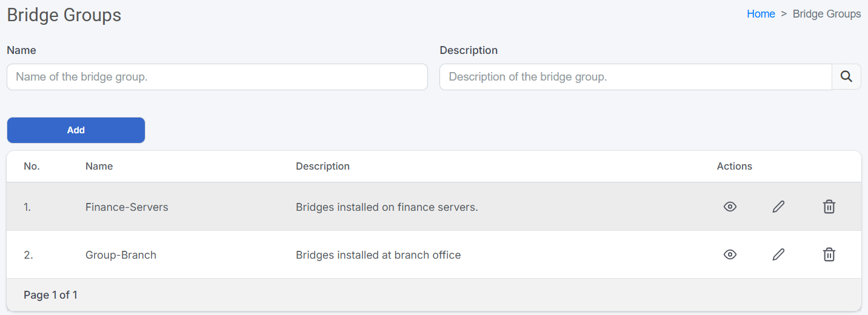Edit the Group-Branch bridge group

click(x=778, y=254)
